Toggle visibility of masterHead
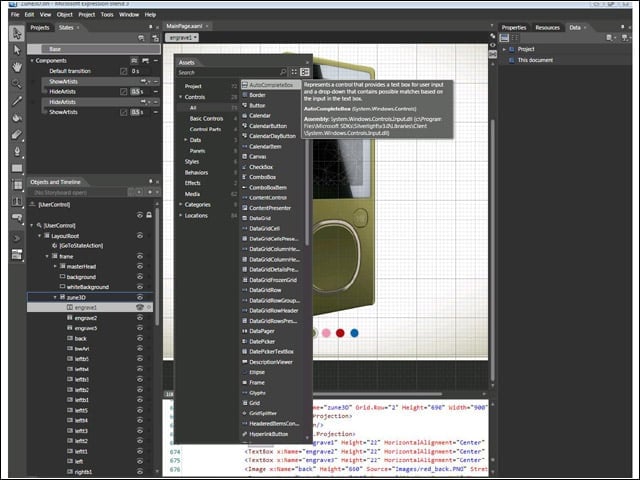This screenshot has width=640, height=480. coord(140,266)
